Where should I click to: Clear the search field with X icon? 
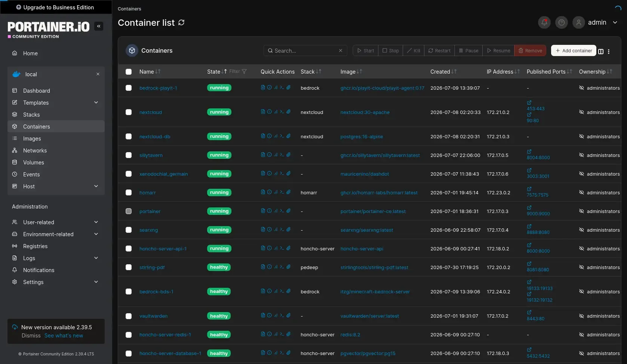coord(341,50)
